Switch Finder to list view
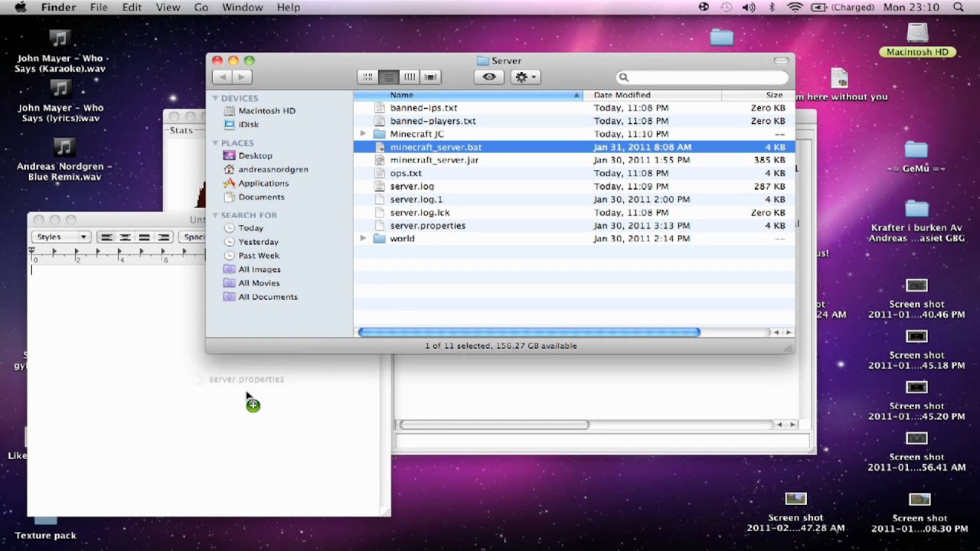 tap(389, 77)
